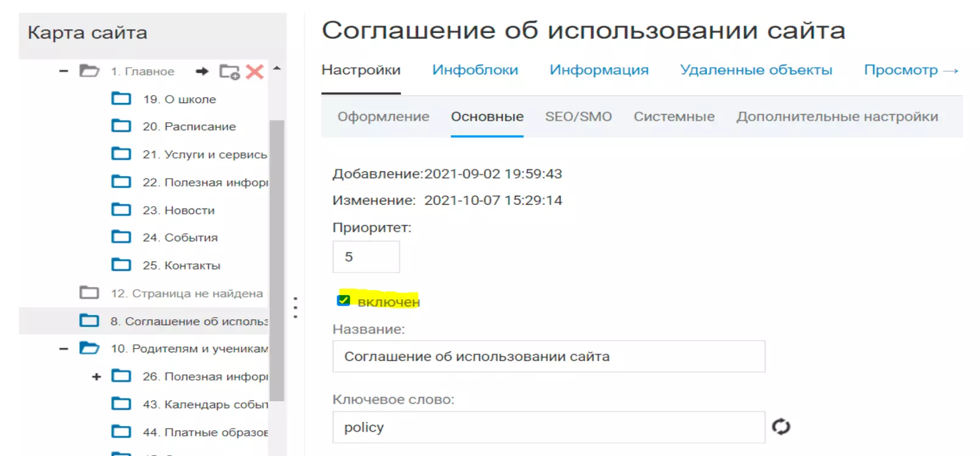Click the folder icon of 8. Соглашение
The width and height of the screenshot is (980, 456).
click(90, 321)
